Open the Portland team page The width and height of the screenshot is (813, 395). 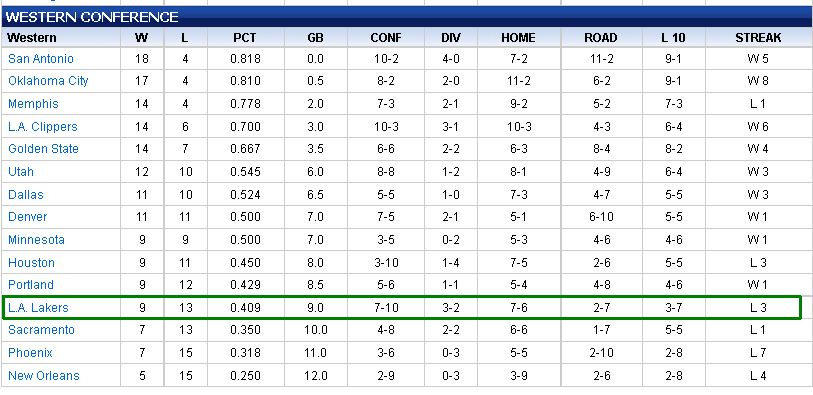(31, 286)
